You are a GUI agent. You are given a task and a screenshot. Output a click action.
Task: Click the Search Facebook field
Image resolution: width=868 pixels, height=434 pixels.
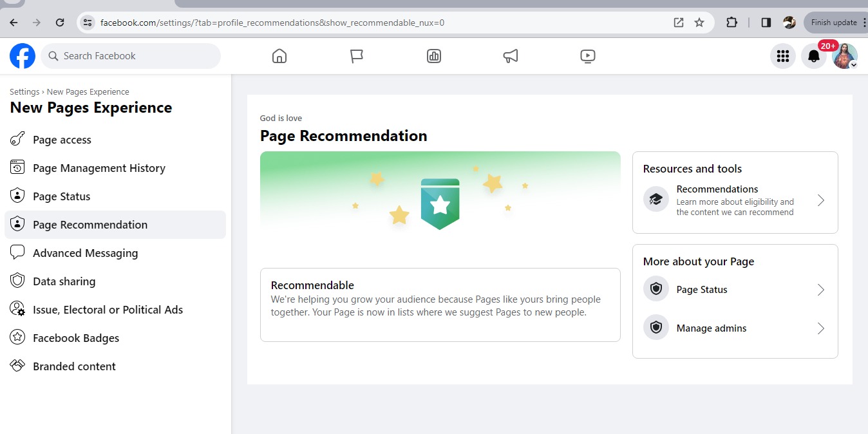pyautogui.click(x=131, y=56)
